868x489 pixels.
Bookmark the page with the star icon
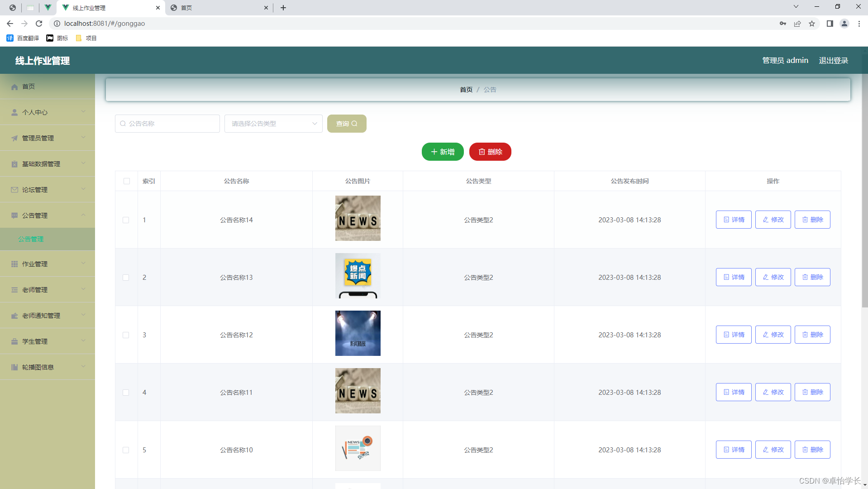(x=812, y=24)
